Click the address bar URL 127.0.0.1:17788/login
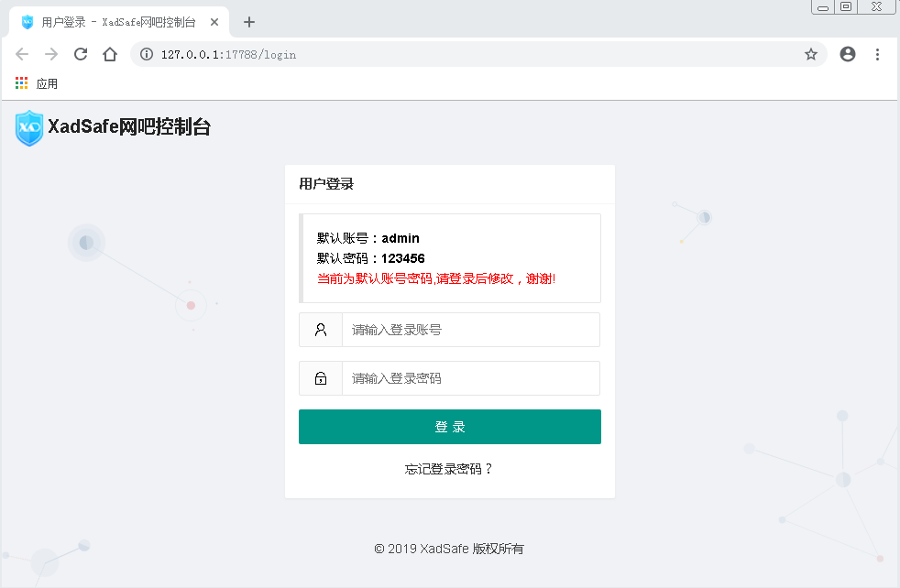This screenshot has width=900, height=588. [229, 55]
